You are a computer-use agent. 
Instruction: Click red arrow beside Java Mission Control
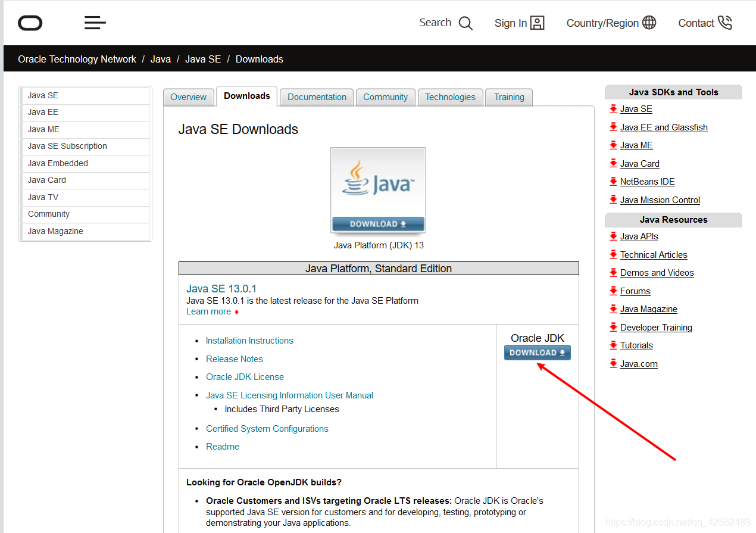pos(613,200)
